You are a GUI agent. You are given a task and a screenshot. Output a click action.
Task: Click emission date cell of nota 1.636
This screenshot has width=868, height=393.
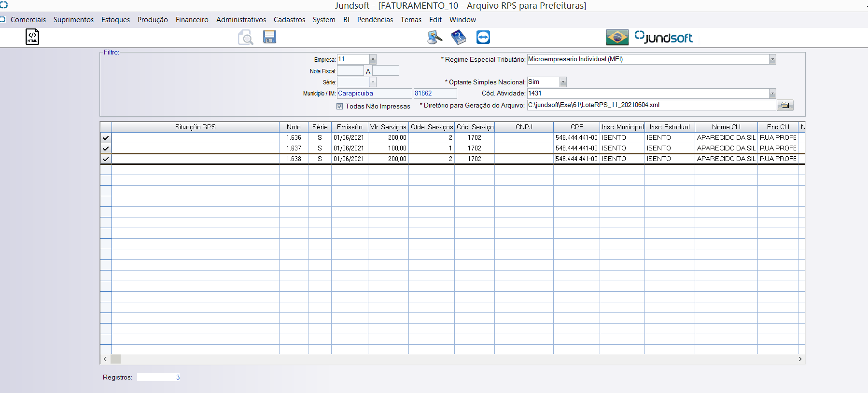pyautogui.click(x=350, y=138)
